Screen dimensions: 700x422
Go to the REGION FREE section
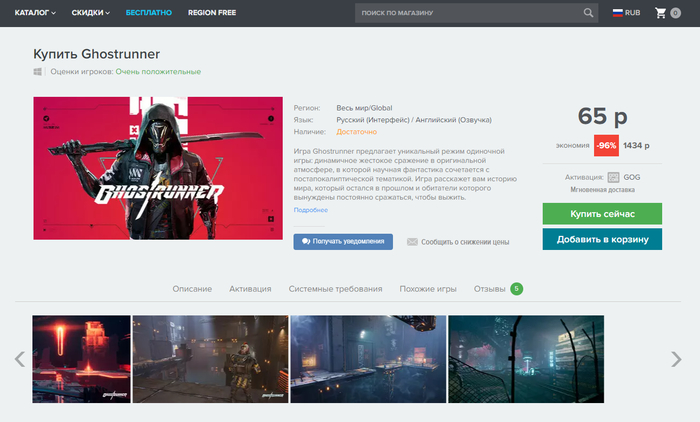[212, 13]
